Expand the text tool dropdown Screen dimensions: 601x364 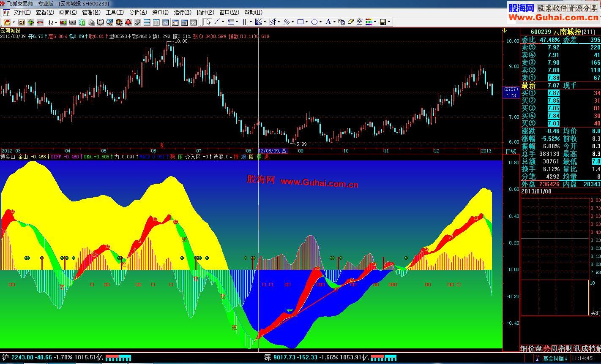pos(334,22)
